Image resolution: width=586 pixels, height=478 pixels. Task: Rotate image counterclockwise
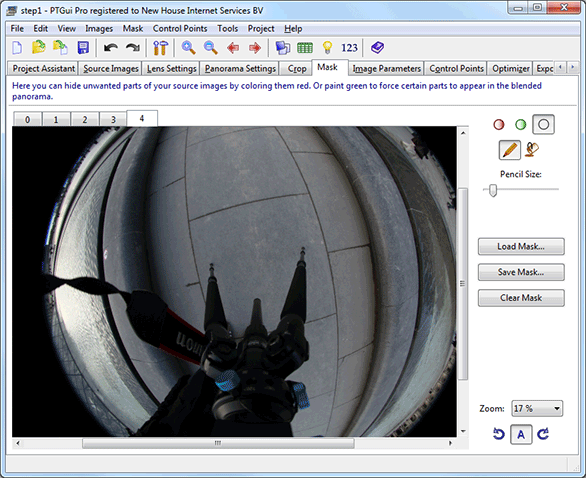499,434
